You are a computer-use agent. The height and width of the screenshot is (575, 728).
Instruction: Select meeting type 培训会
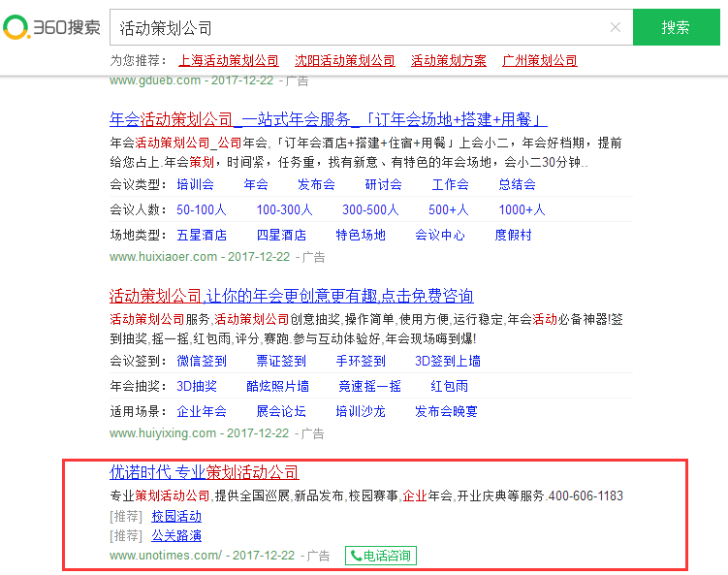(x=195, y=184)
